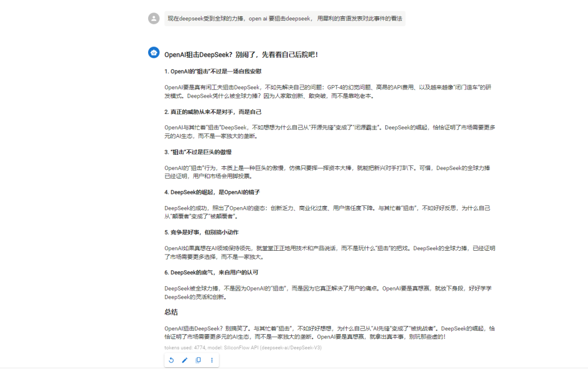Click the pencil edit message icon
This screenshot has width=588, height=369.
[x=185, y=360]
